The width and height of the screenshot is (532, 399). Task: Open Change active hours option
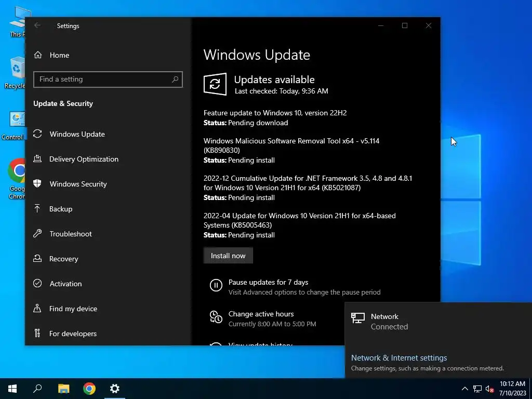click(261, 314)
